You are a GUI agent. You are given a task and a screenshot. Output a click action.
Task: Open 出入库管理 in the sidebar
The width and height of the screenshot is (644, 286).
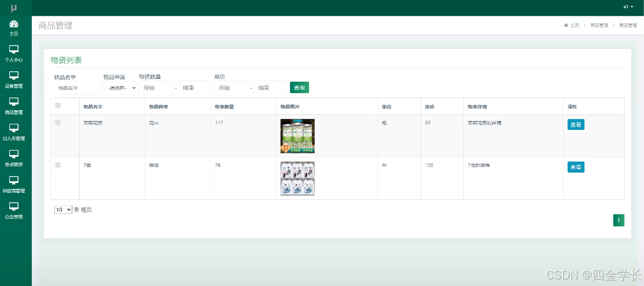pos(14,133)
